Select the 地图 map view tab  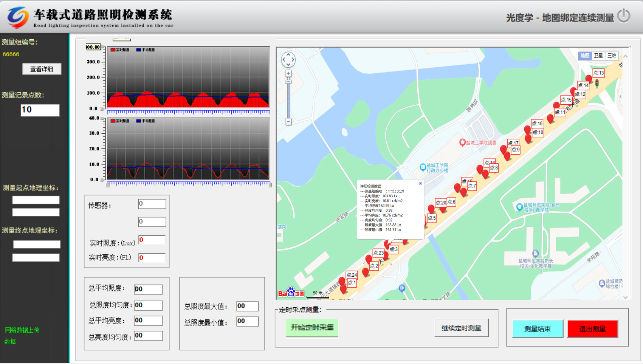click(585, 56)
